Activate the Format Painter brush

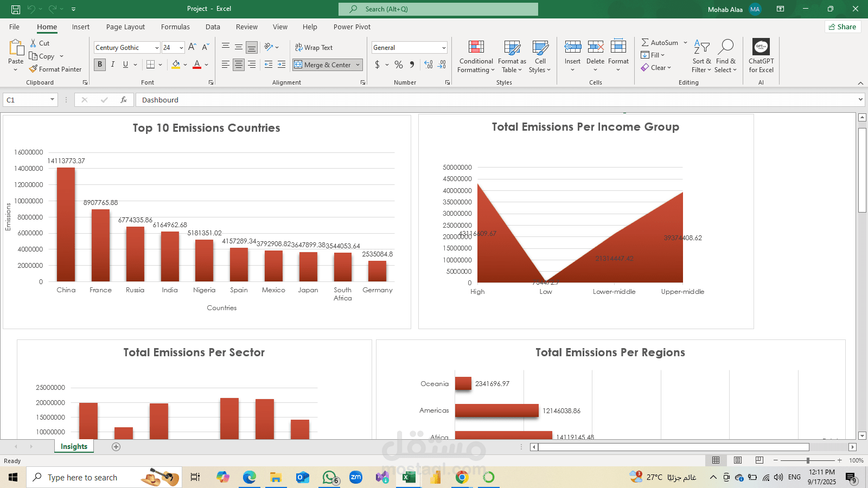coord(55,69)
